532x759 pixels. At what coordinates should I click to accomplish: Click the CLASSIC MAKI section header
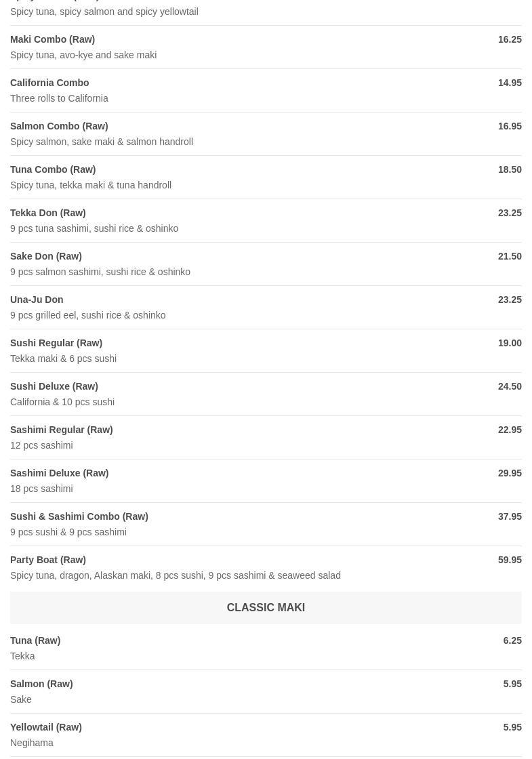click(266, 607)
